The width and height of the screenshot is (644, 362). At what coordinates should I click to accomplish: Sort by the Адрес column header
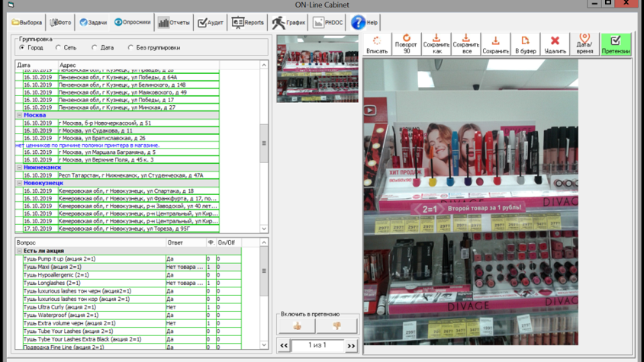tap(138, 65)
